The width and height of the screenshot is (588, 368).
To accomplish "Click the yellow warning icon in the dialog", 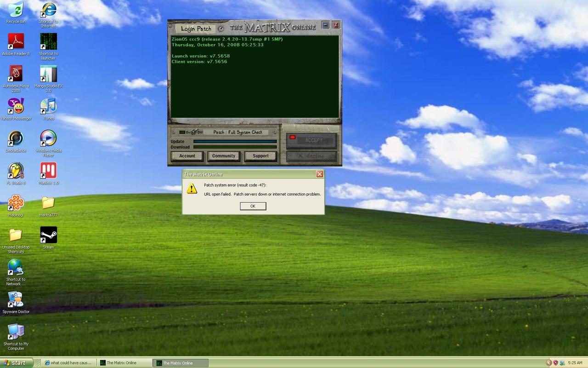I will click(192, 188).
